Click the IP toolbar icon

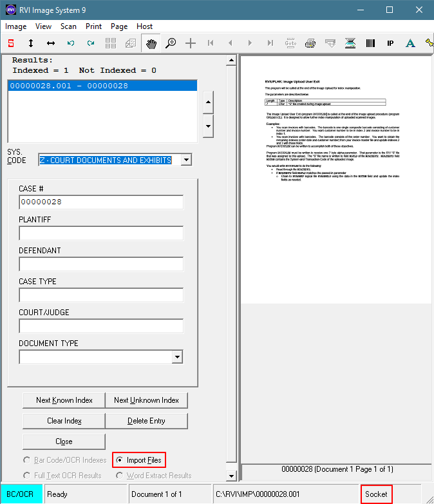tap(390, 43)
